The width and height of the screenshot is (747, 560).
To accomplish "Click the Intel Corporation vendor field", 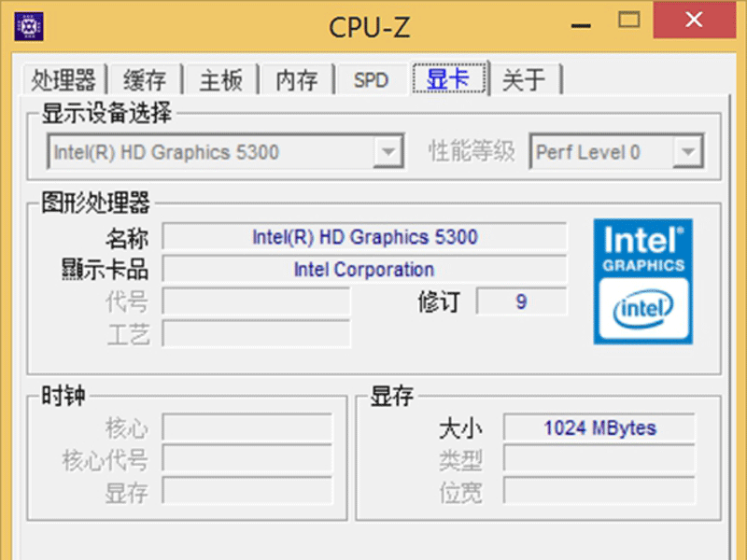I will coord(364,269).
